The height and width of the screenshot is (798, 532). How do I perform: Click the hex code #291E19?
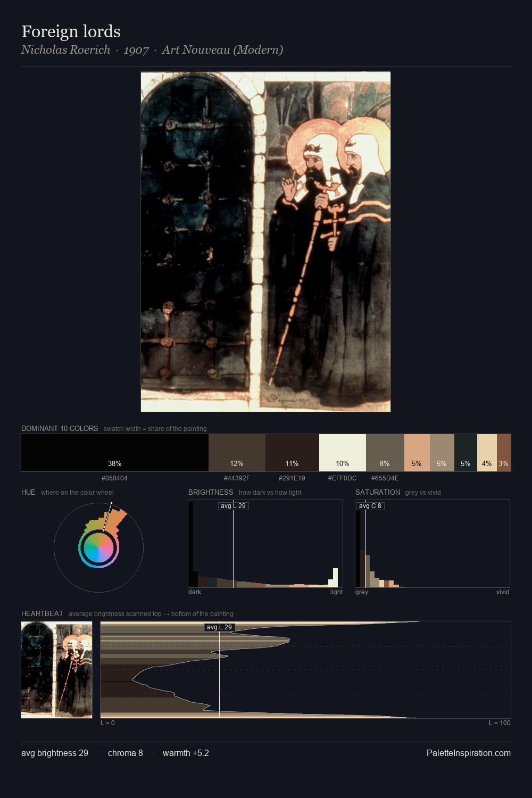292,478
